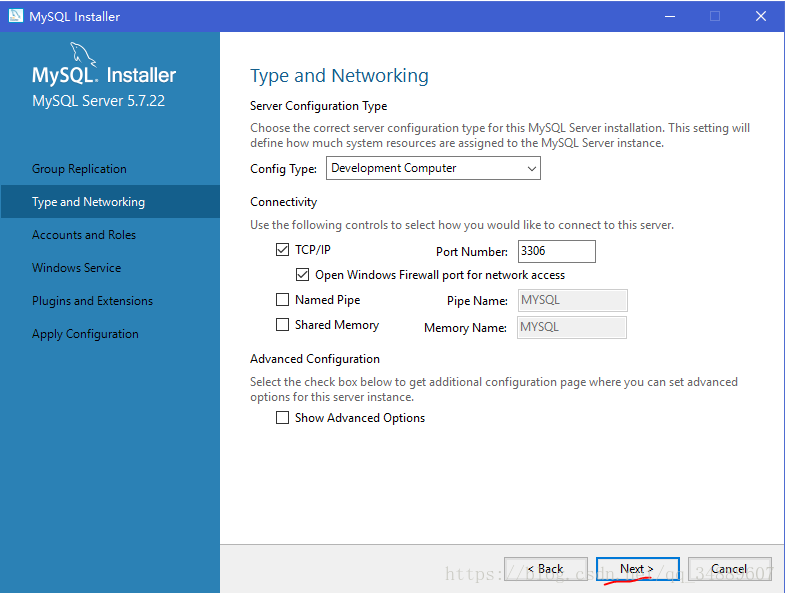
Task: Click the Cancel button
Action: pos(729,569)
